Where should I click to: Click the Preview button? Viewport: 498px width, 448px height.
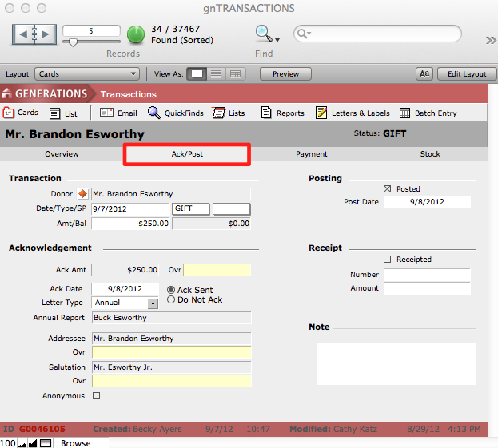coord(285,74)
